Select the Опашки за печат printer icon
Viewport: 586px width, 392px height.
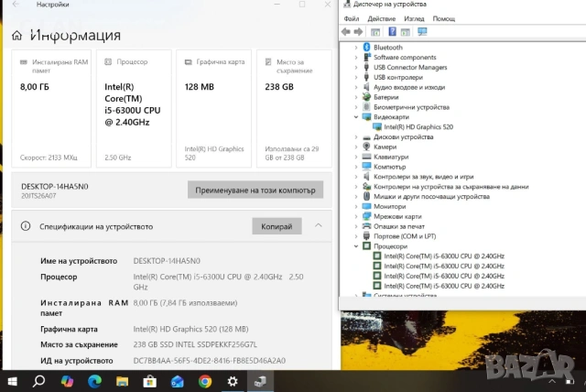click(366, 226)
